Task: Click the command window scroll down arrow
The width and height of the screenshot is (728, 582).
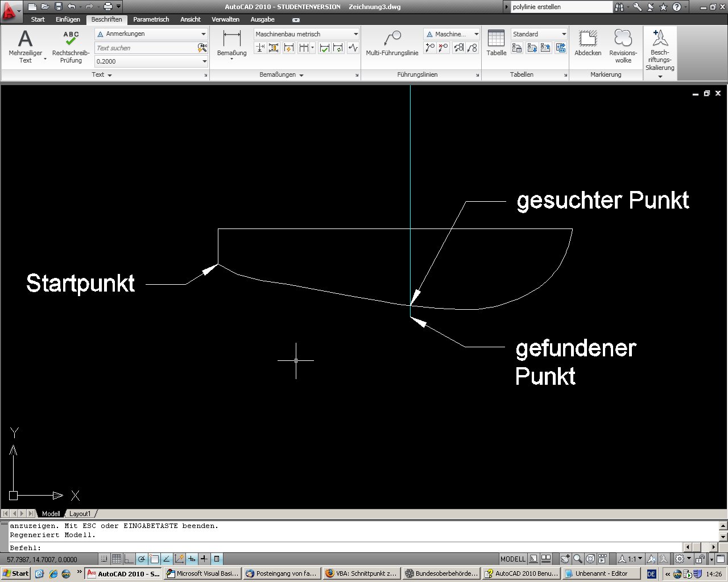Action: click(723, 537)
